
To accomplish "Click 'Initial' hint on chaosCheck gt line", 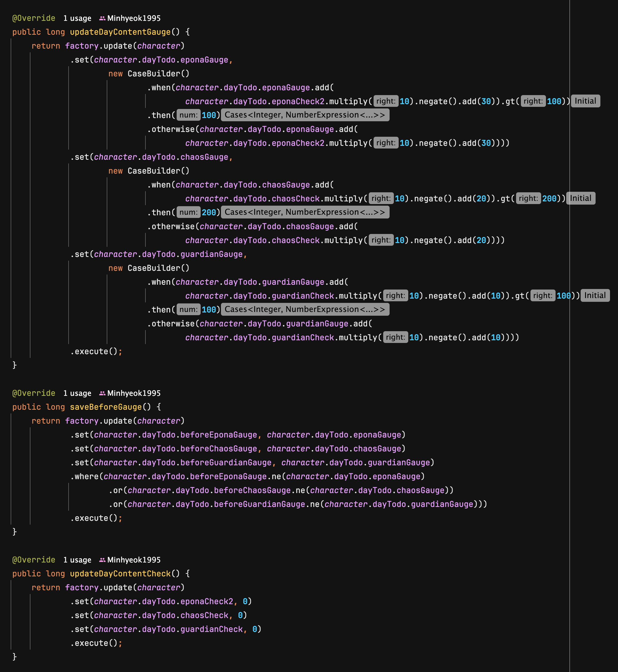I will click(581, 198).
